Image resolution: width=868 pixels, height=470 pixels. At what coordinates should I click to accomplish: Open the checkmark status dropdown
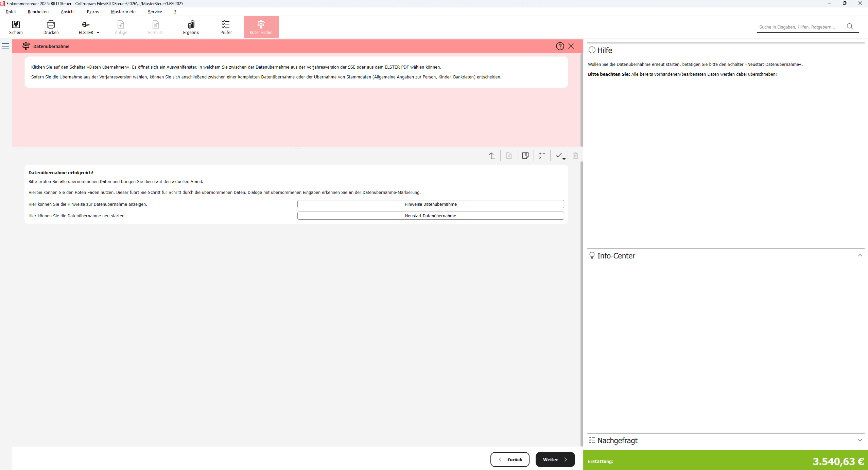pos(560,156)
